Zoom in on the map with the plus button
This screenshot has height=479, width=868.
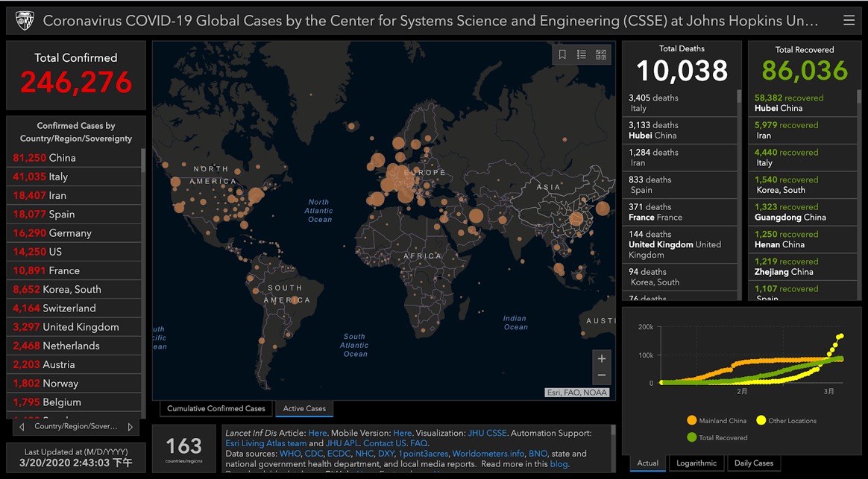602,358
